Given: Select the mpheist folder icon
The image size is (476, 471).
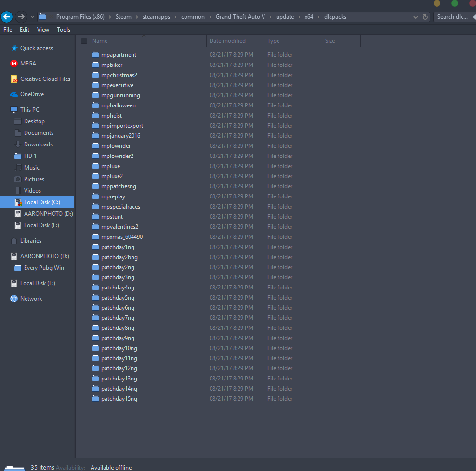Looking at the screenshot, I should pos(95,115).
